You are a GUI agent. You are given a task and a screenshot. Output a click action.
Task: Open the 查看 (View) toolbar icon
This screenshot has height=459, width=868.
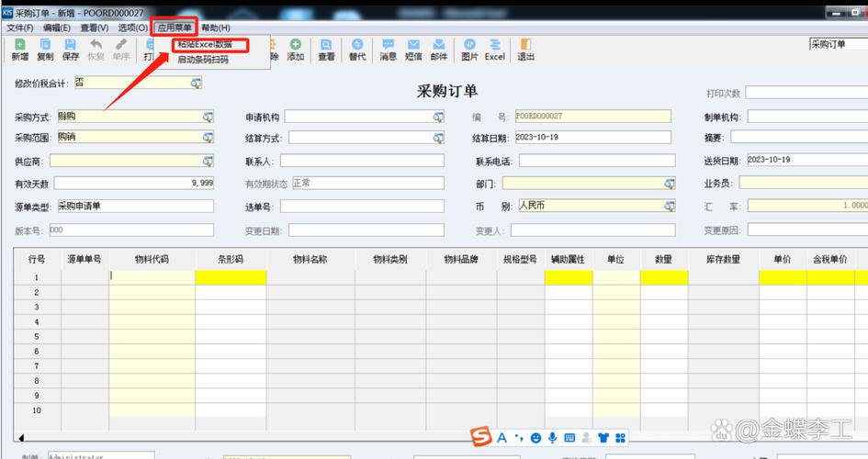pos(326,50)
